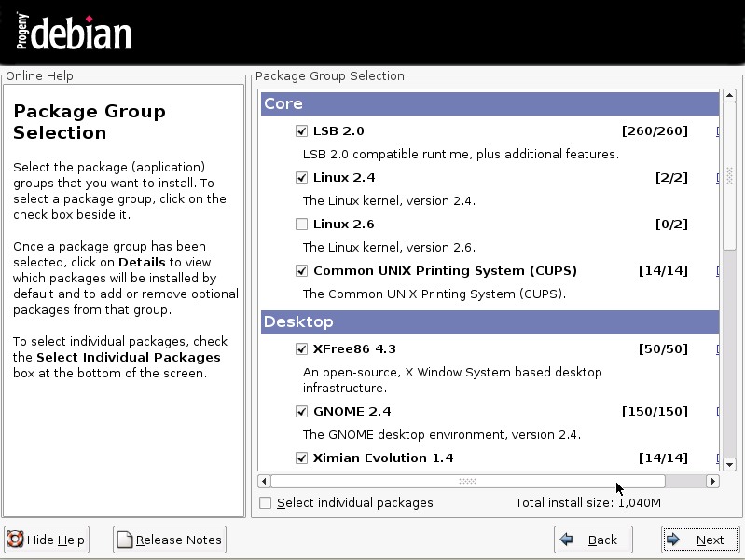Open the Details link for Linux 2.4
Image resolution: width=745 pixels, height=560 pixels.
pos(717,177)
